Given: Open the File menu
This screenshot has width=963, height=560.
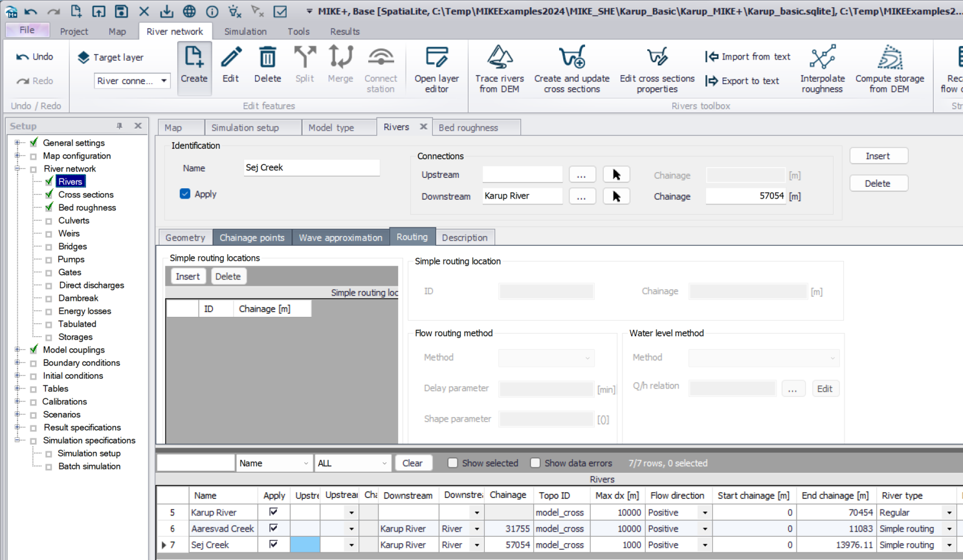Looking at the screenshot, I should (27, 30).
